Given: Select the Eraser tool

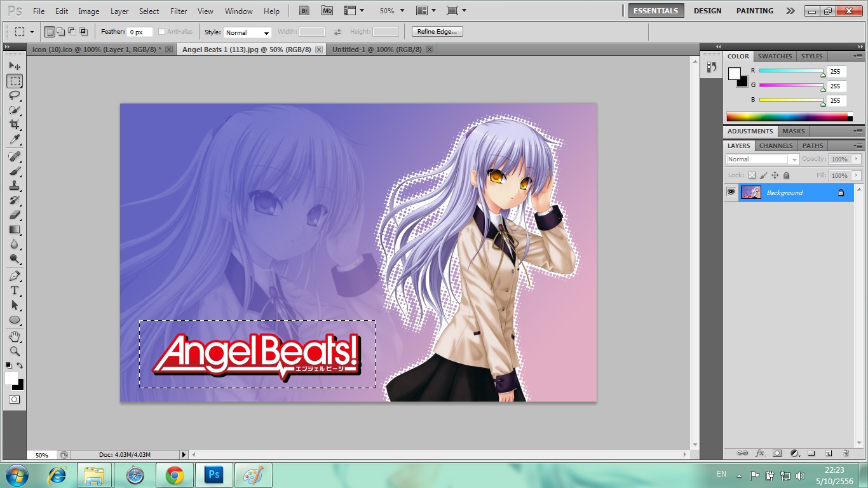Looking at the screenshot, I should tap(15, 215).
